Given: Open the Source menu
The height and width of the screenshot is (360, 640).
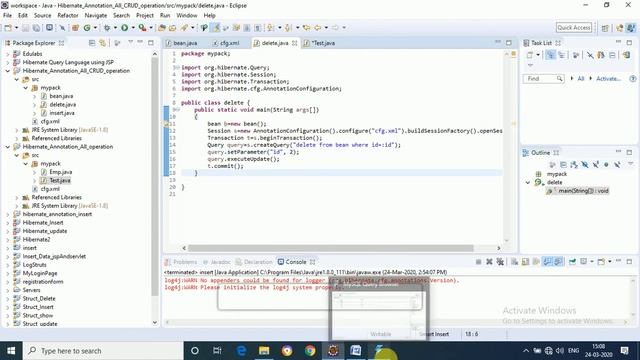Looking at the screenshot, I should pos(42,16).
